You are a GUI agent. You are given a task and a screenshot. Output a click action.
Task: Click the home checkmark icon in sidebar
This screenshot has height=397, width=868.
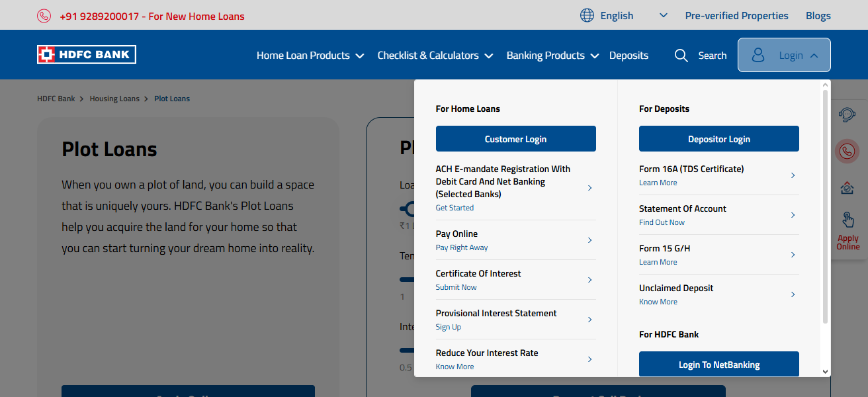[847, 188]
